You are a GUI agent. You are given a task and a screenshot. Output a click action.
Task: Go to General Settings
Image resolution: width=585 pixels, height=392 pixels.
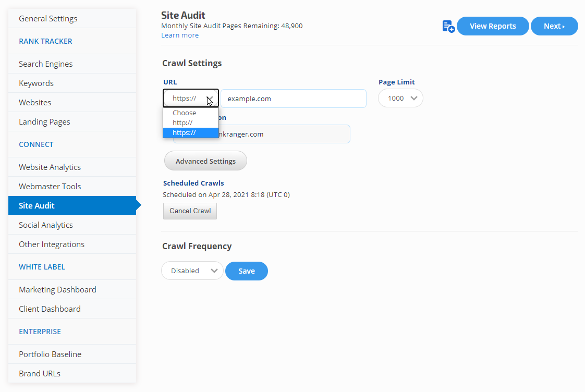48,18
